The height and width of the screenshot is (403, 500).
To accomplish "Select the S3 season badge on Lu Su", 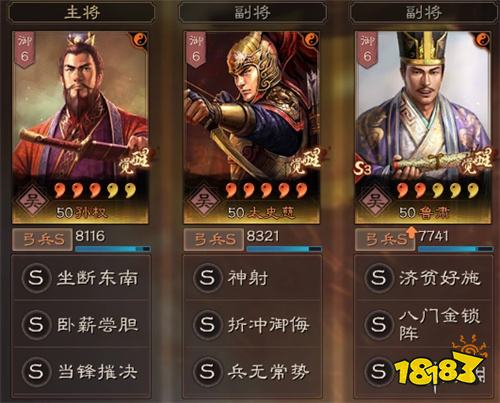I will click(x=362, y=169).
